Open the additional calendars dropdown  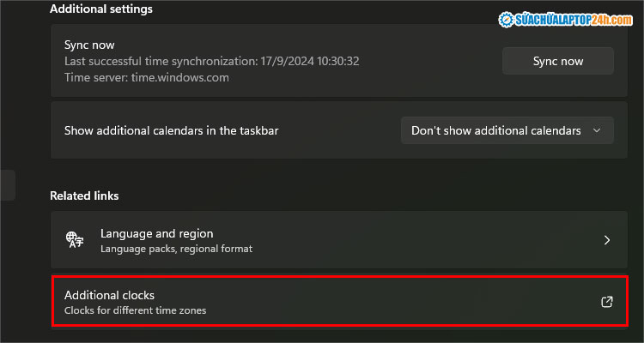click(507, 131)
